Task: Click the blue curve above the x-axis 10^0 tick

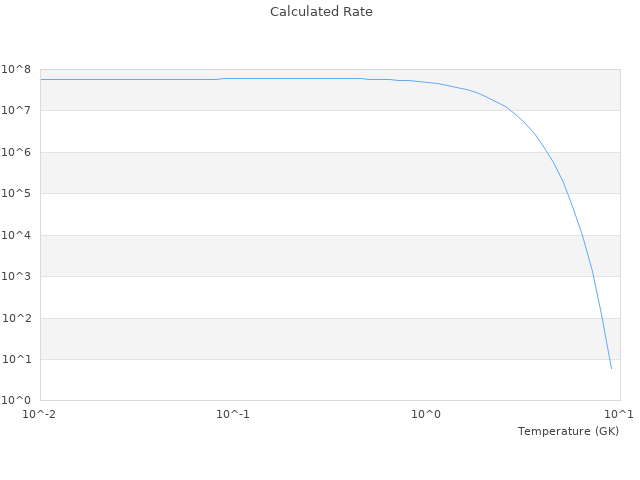Action: coord(426,82)
